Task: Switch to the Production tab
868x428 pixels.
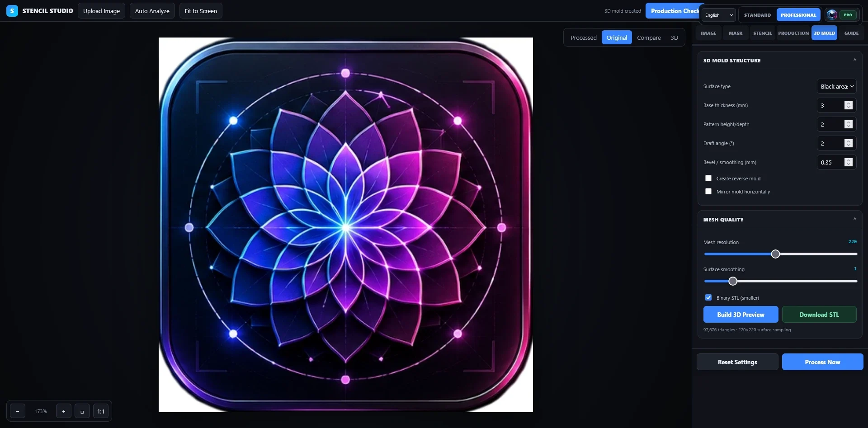Action: click(793, 33)
